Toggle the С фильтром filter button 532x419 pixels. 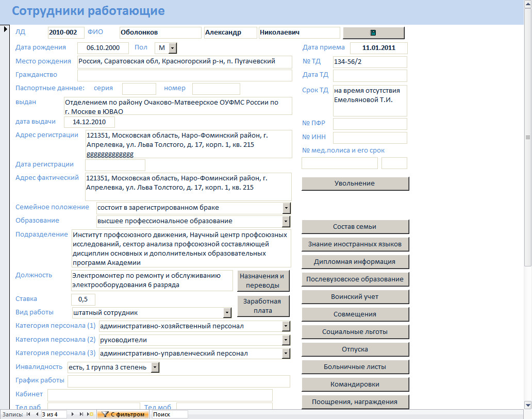pos(123,414)
